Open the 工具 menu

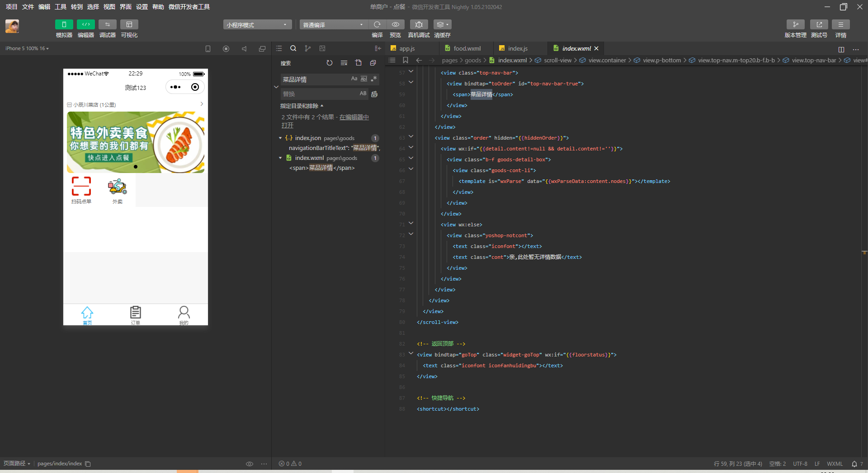tap(61, 7)
